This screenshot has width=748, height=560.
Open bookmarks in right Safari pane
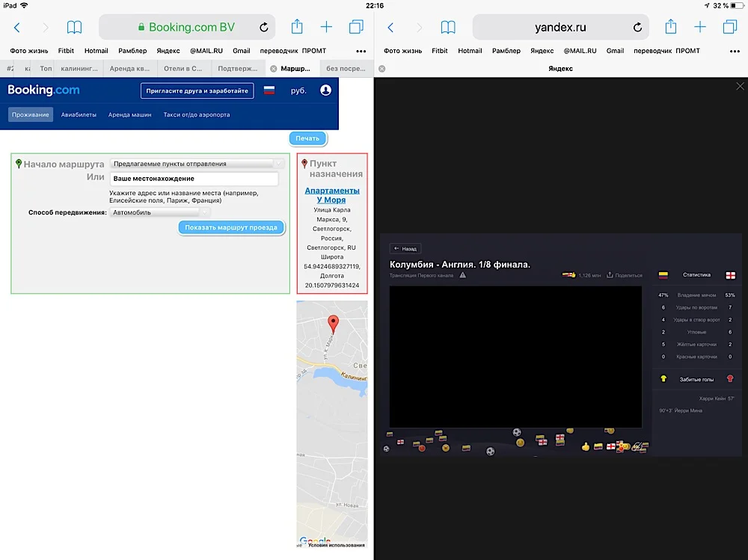[x=448, y=27]
